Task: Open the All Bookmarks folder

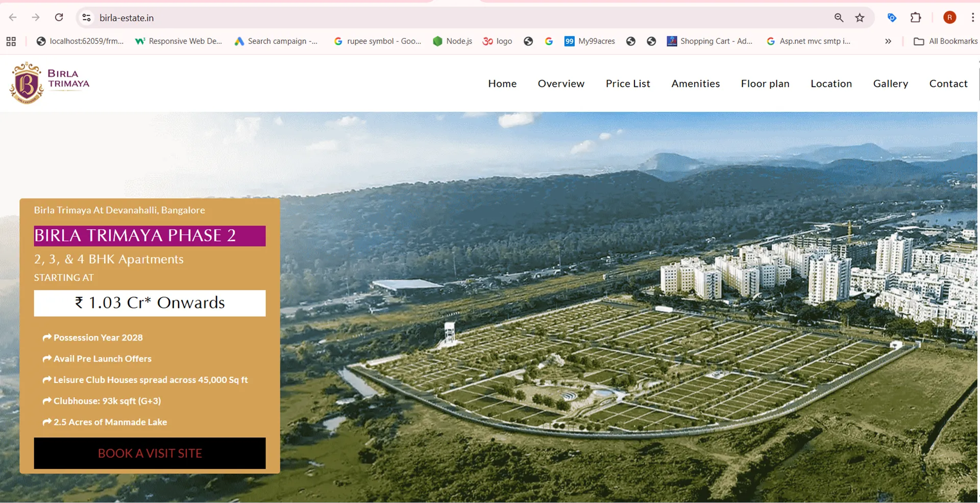Action: [945, 41]
